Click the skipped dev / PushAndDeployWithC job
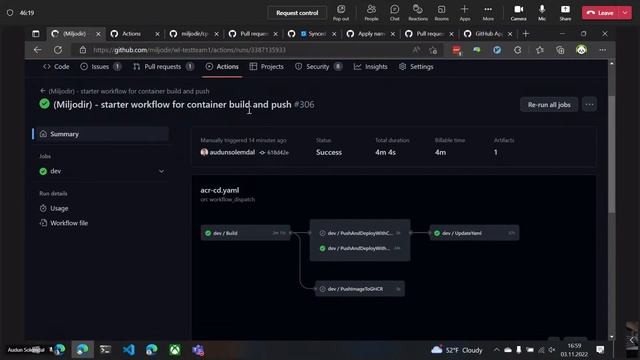 point(360,233)
